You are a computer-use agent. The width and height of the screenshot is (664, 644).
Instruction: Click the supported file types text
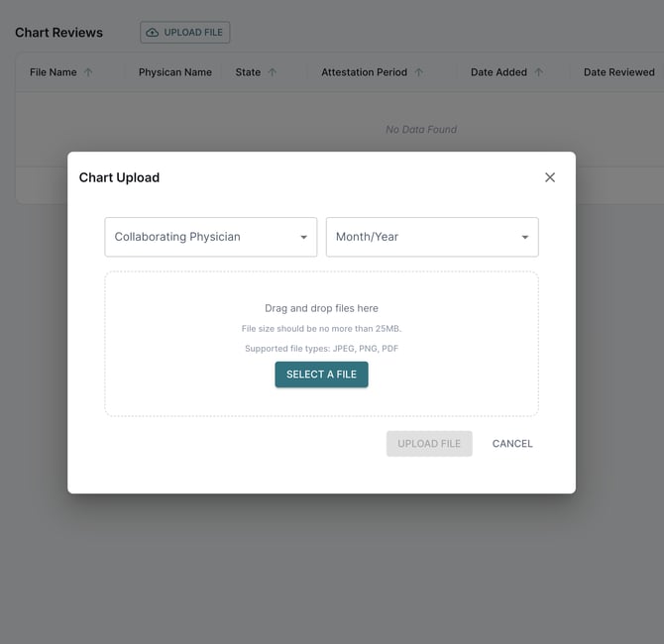321,349
